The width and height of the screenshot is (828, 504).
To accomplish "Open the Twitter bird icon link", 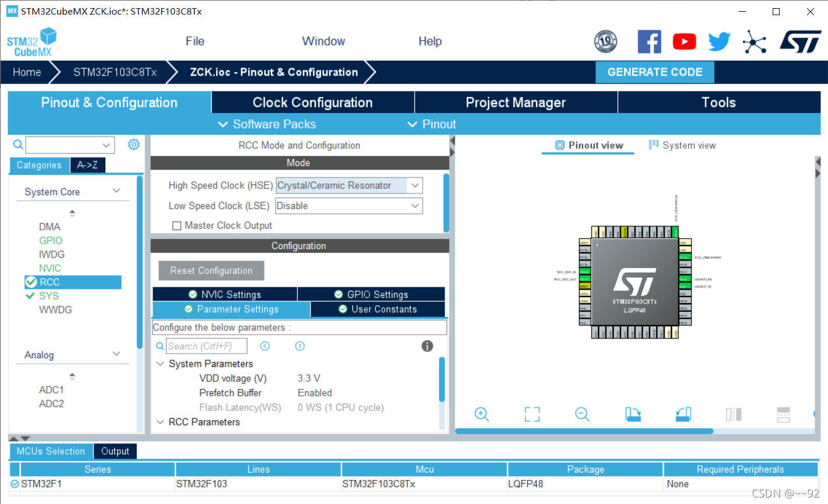I will click(x=719, y=42).
